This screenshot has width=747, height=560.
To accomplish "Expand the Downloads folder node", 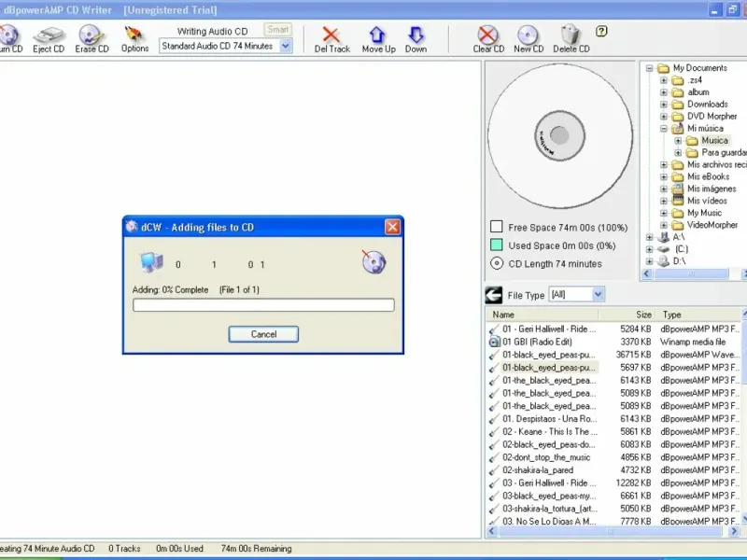I will [x=664, y=105].
